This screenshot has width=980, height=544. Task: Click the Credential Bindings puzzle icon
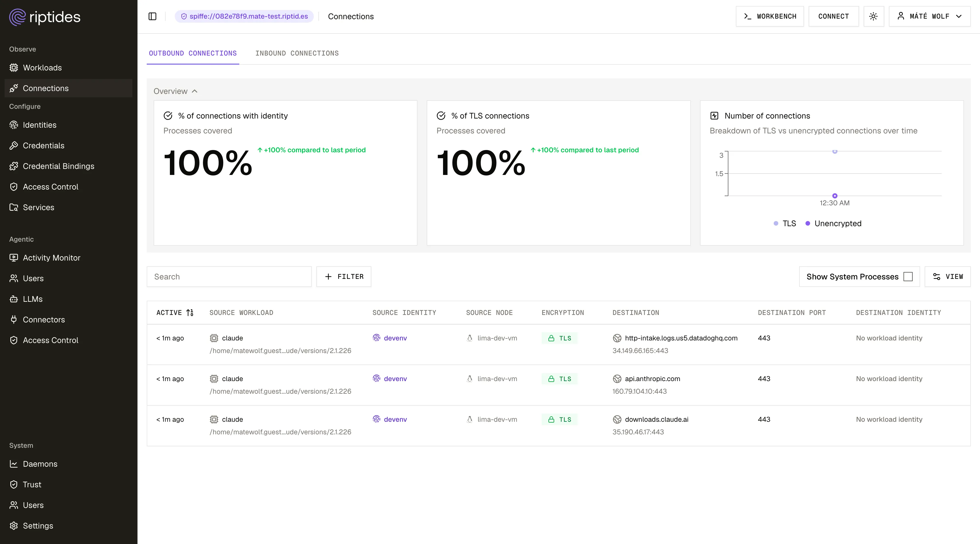[x=14, y=166]
